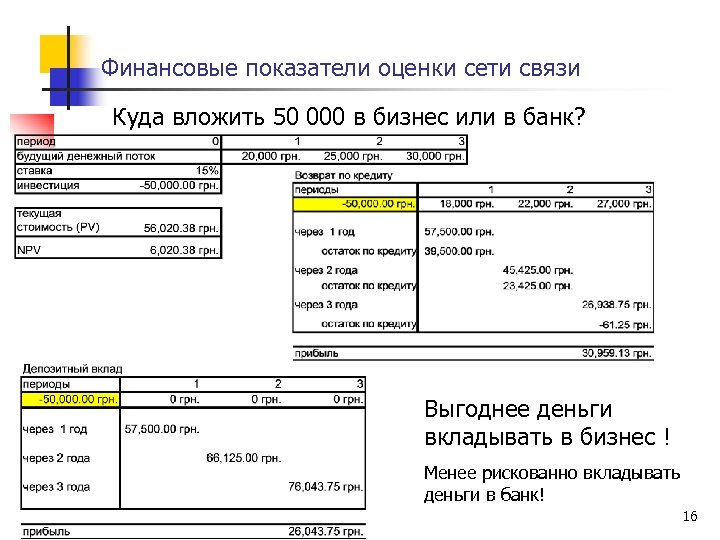This screenshot has width=720, height=540.
Task: Click the "Возврат по кредиту" table heading
Action: tap(343, 175)
